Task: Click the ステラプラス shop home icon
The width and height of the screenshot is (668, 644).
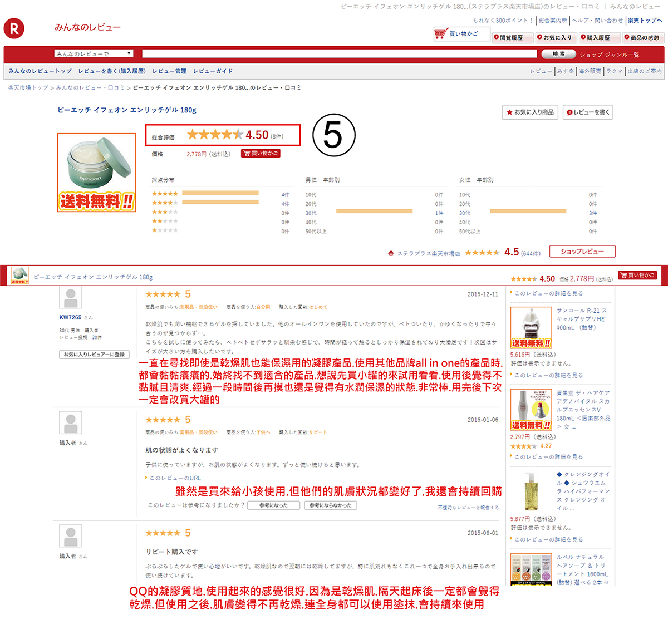Action: (391, 253)
